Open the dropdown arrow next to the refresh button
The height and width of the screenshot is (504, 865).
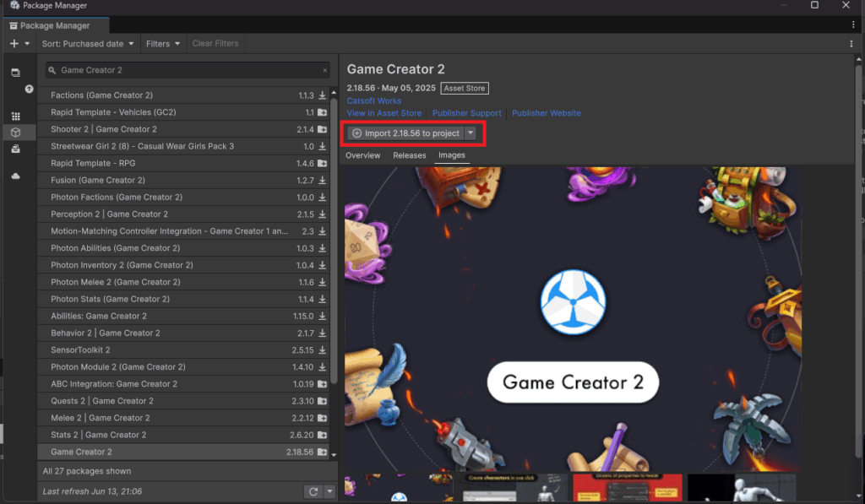pyautogui.click(x=329, y=491)
